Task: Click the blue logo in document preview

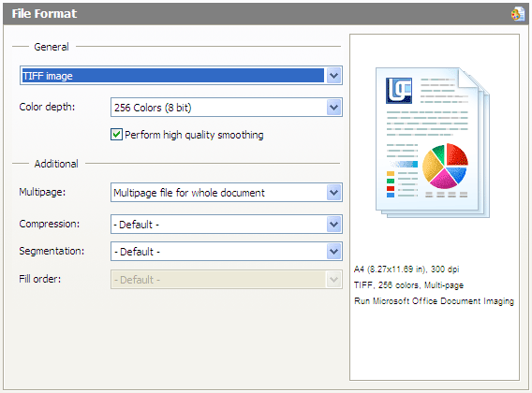Action: click(x=399, y=90)
